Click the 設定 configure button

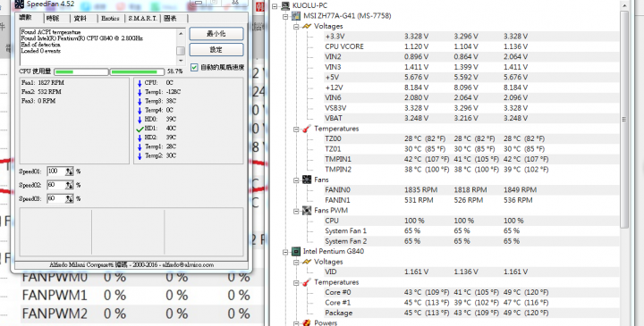(x=216, y=50)
